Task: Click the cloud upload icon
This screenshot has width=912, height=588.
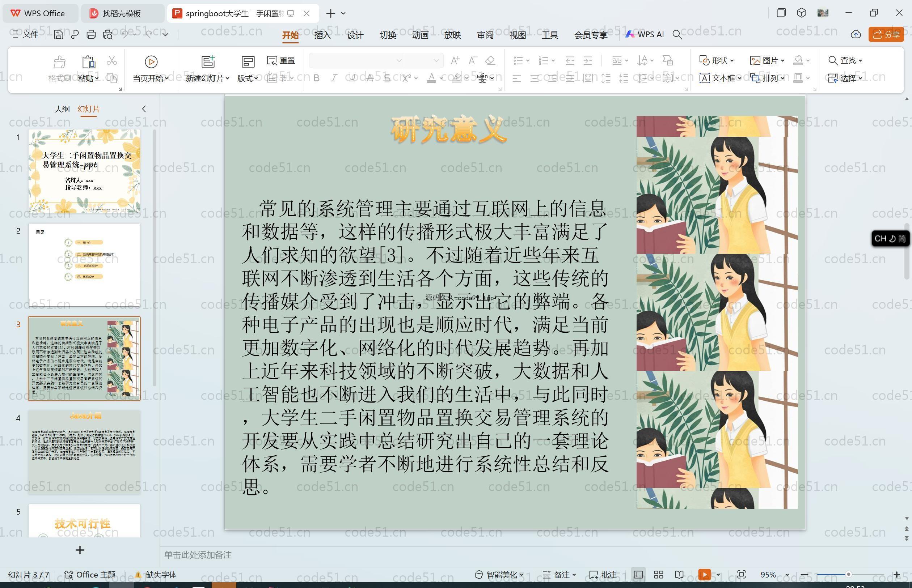Action: (856, 34)
